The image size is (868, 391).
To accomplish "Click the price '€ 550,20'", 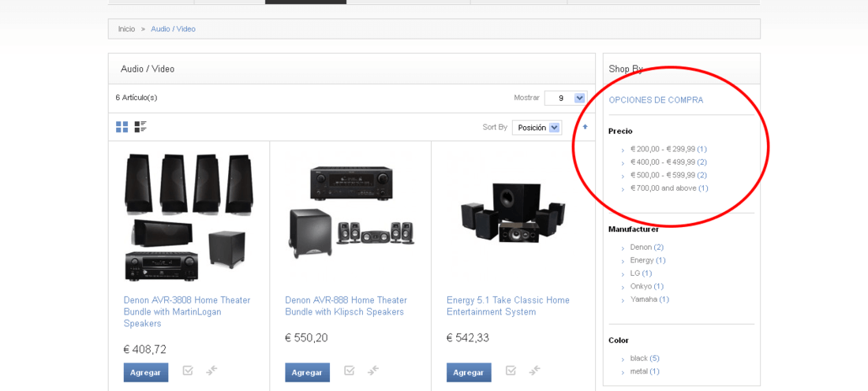I will [x=306, y=337].
